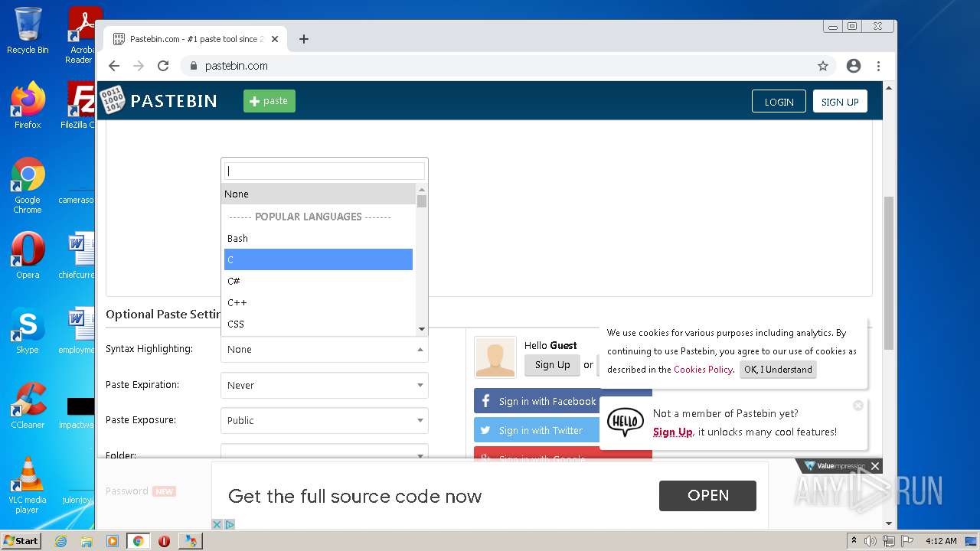980x551 pixels.
Task: Open Skype desktop shortcut
Action: [28, 331]
